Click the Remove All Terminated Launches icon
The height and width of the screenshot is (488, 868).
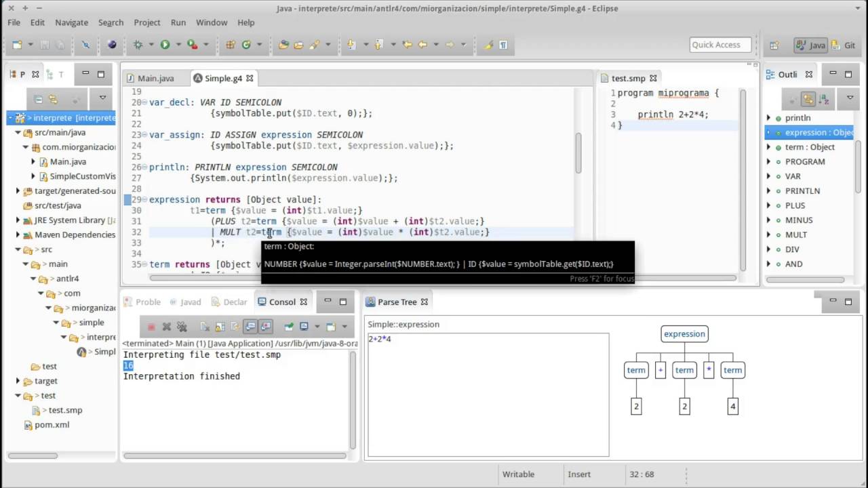181,327
